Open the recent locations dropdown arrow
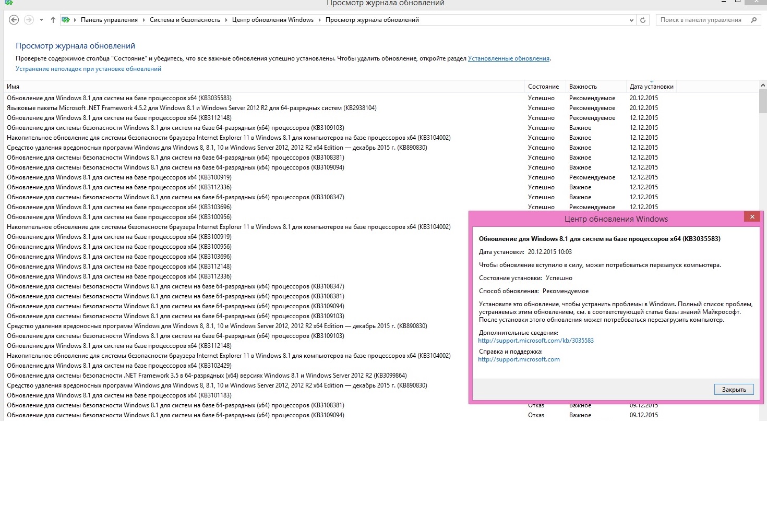 (41, 20)
